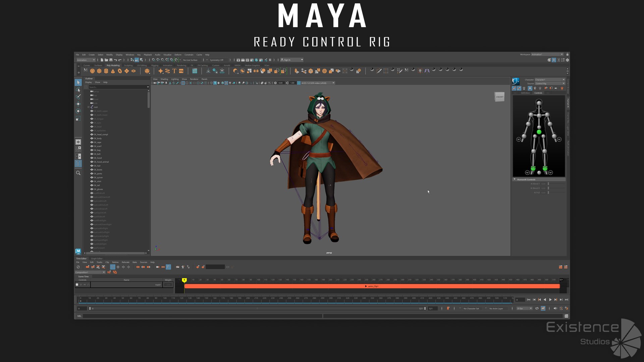Switch to the Graph Editor tab
The width and height of the screenshot is (644, 362).
97,258
